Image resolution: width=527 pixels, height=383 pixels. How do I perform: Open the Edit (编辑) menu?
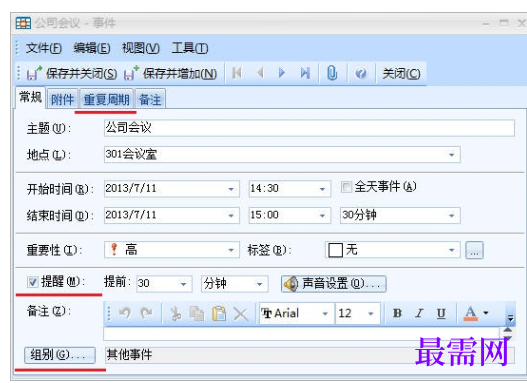point(92,48)
